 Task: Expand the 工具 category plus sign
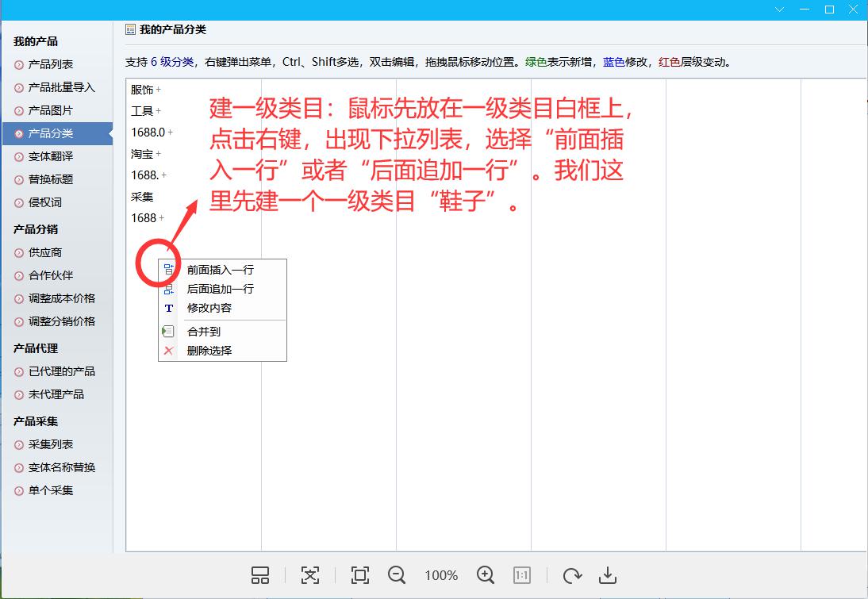159,111
